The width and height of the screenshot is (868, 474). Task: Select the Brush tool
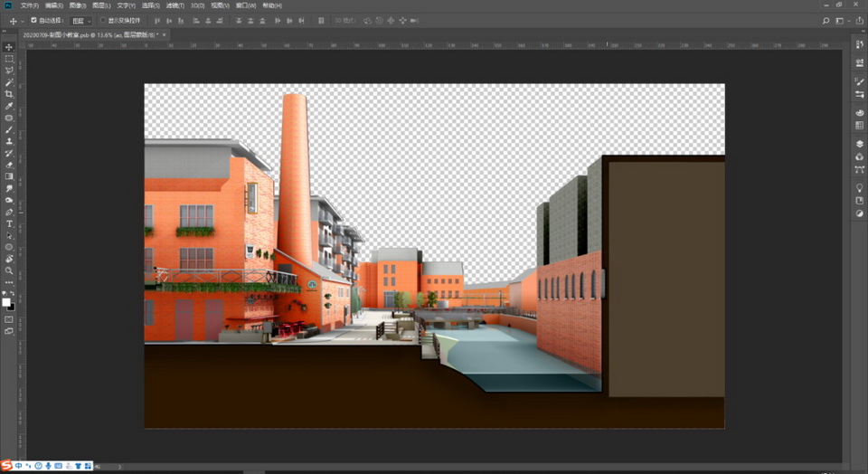point(10,129)
